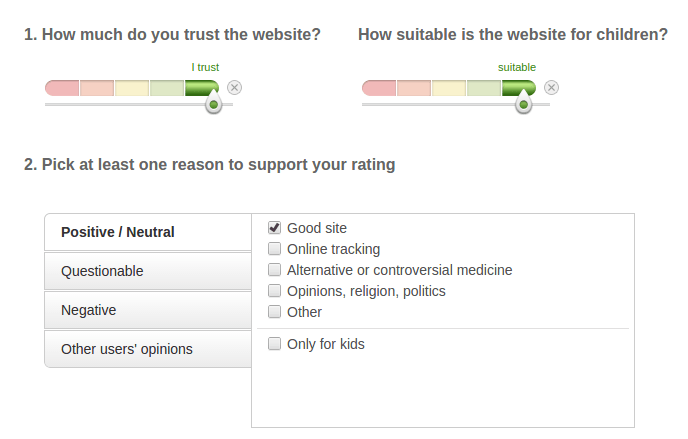This screenshot has width=688, height=439.
Task: Clear the trust rating with the X icon
Action: (234, 88)
